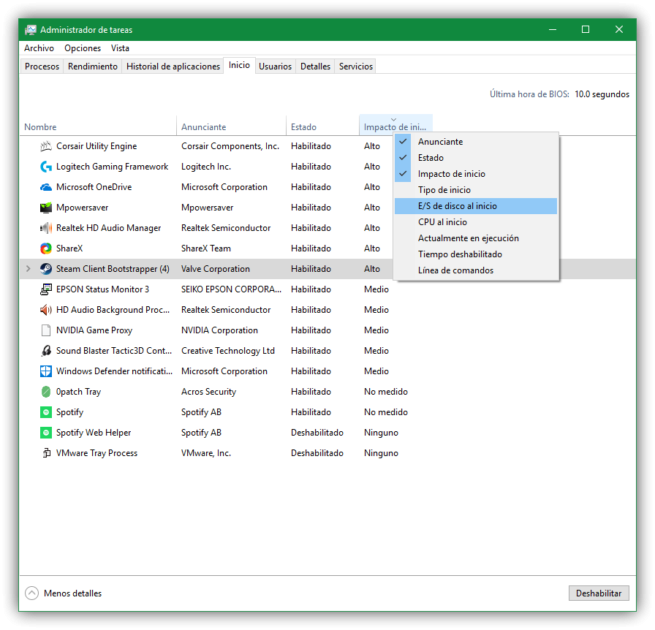Select the Logitech Gaming Framework entry

pos(112,167)
